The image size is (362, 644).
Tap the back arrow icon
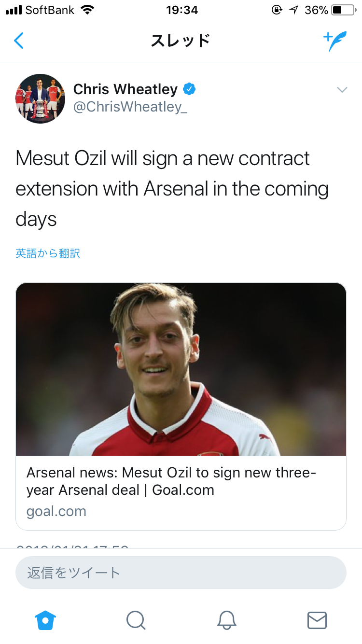(x=19, y=41)
